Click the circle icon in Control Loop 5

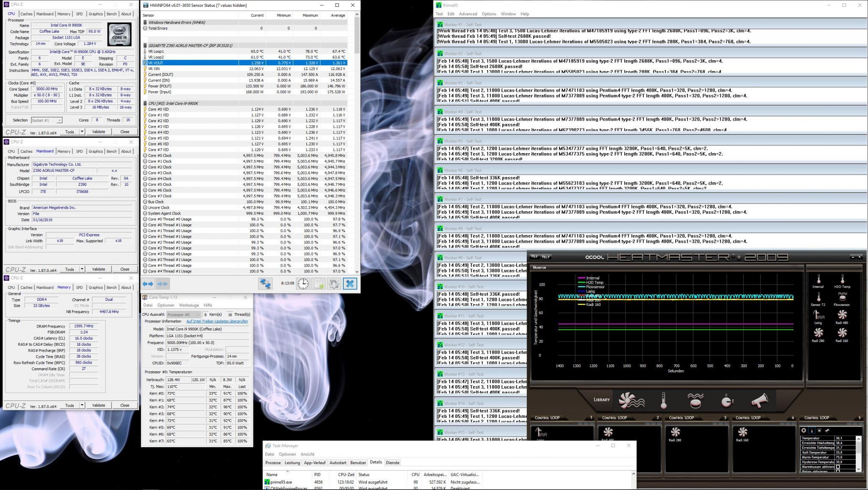804,430
